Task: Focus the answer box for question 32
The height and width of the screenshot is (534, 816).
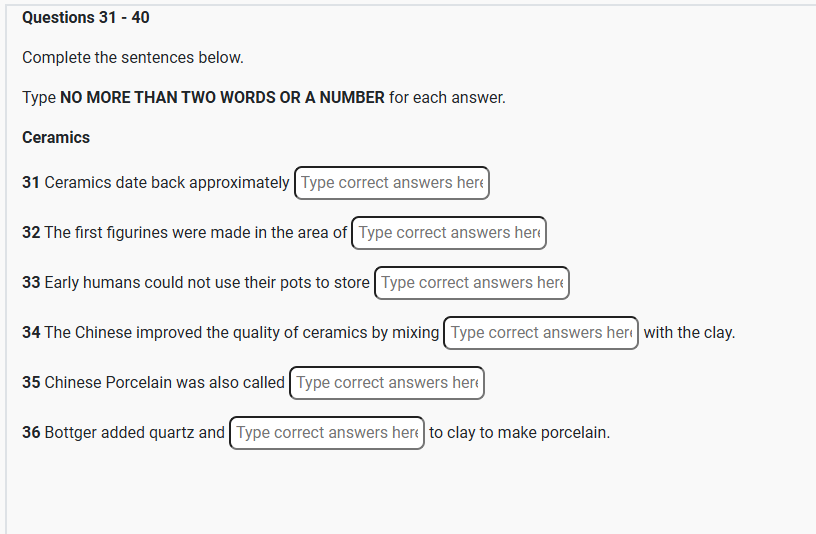Action: point(448,233)
